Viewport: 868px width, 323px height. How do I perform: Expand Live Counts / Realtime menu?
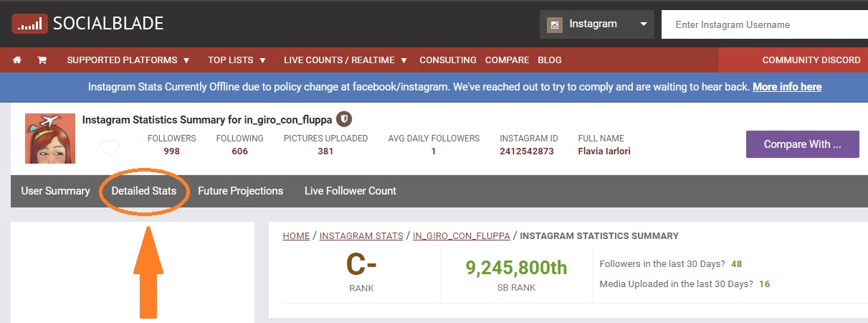pyautogui.click(x=345, y=60)
